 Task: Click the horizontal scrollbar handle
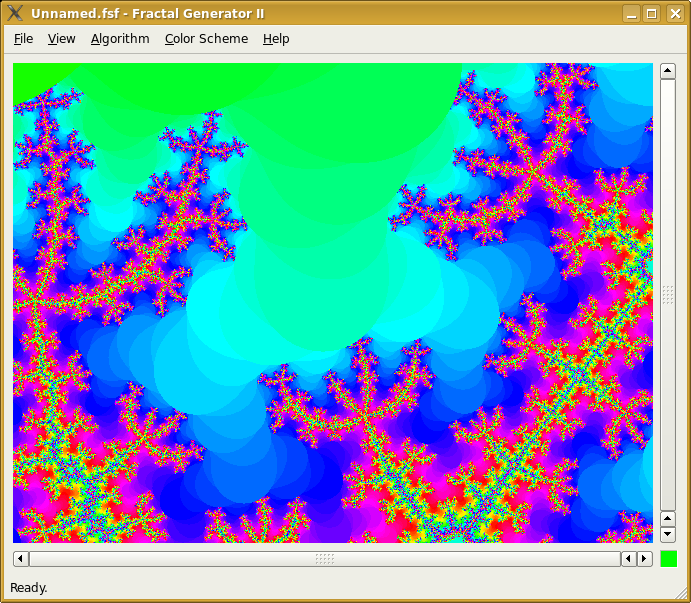pos(325,558)
